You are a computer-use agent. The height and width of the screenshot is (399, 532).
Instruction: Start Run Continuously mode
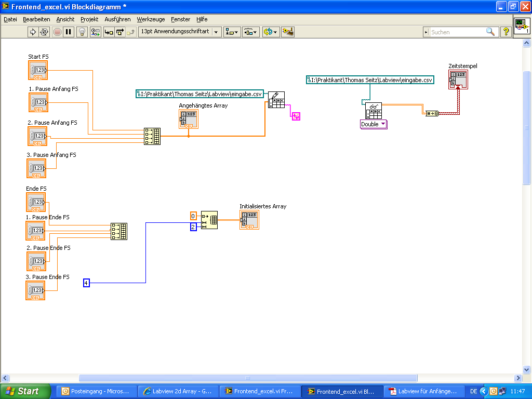tap(44, 32)
